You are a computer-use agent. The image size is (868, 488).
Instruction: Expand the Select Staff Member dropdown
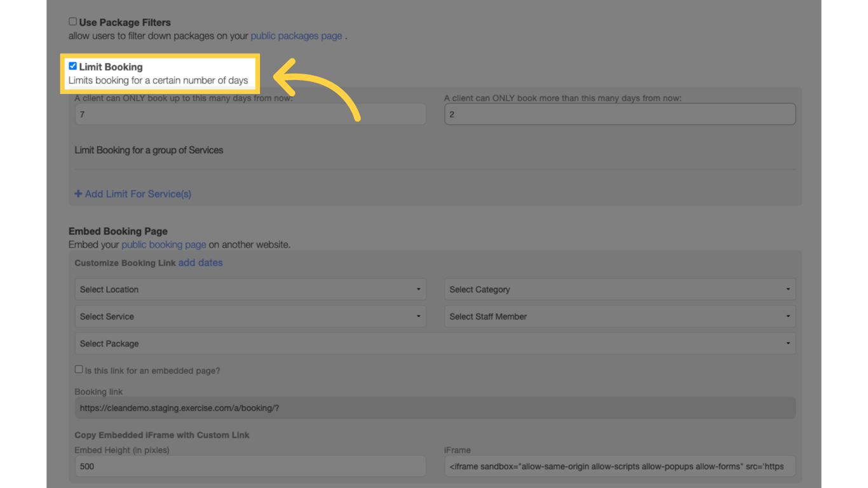coord(620,316)
